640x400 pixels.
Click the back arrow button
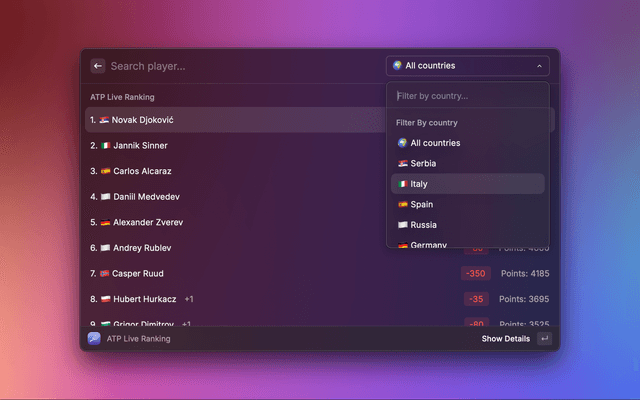pyautogui.click(x=98, y=66)
